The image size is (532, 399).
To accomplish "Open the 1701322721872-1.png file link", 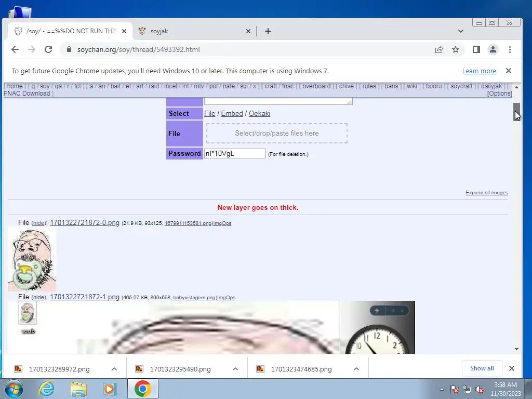I will click(x=85, y=297).
